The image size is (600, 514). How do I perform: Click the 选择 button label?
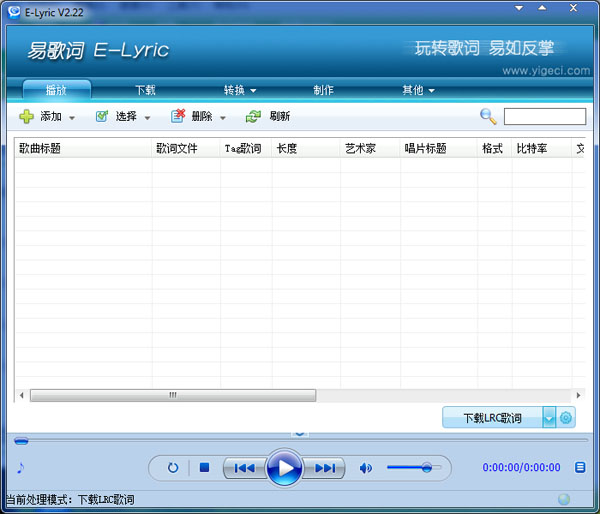pyautogui.click(x=126, y=116)
